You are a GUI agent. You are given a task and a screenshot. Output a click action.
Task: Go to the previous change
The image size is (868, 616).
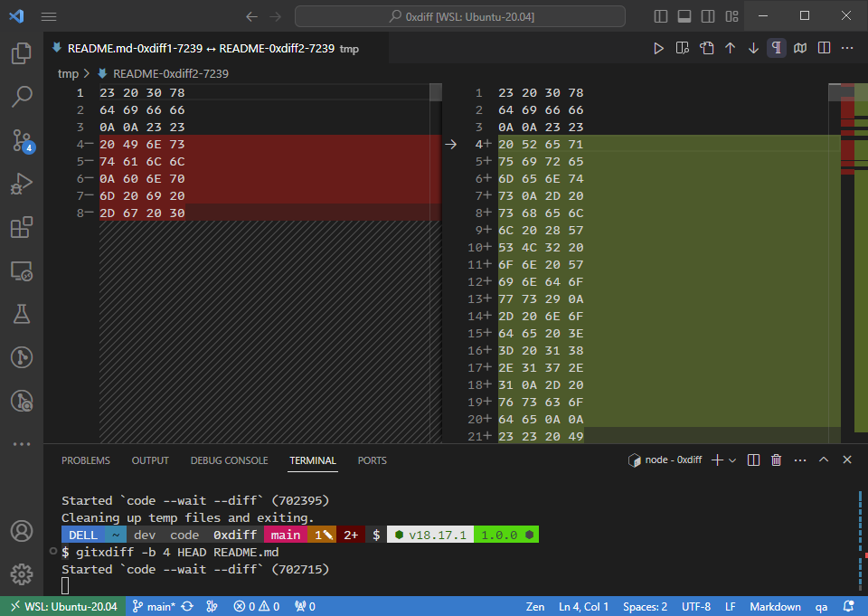(731, 48)
